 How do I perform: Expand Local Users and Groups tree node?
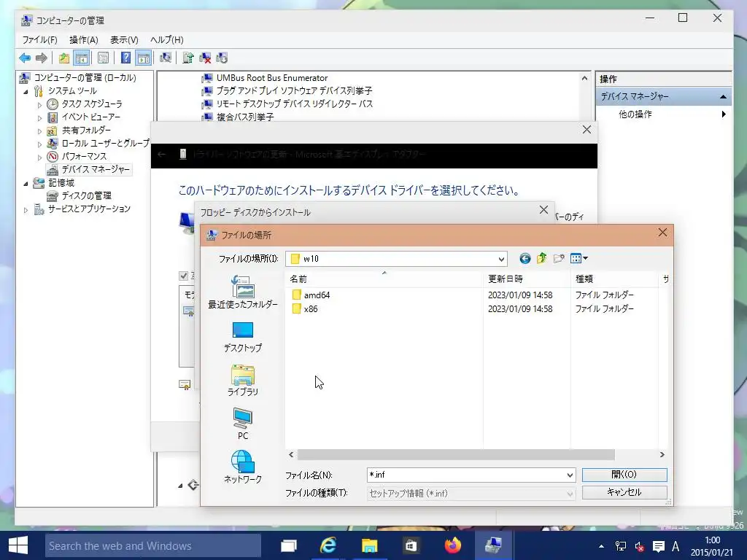[x=39, y=144]
